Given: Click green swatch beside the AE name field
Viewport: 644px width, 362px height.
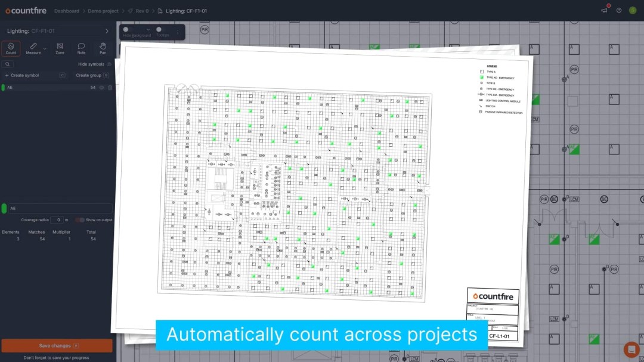Looking at the screenshot, I should point(4,208).
